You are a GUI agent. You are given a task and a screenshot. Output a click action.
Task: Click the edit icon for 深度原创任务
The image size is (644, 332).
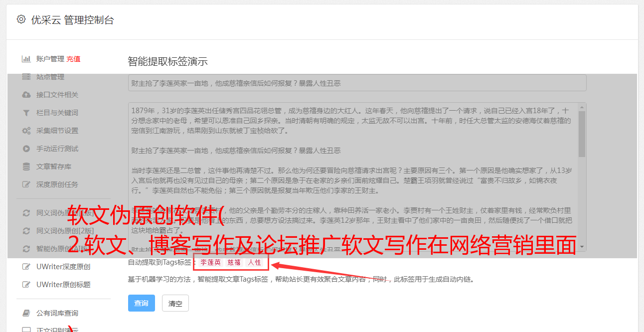pyautogui.click(x=26, y=184)
